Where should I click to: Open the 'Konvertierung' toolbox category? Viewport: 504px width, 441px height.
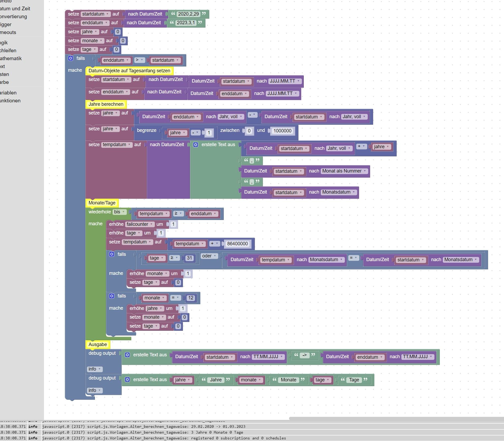pos(13,16)
